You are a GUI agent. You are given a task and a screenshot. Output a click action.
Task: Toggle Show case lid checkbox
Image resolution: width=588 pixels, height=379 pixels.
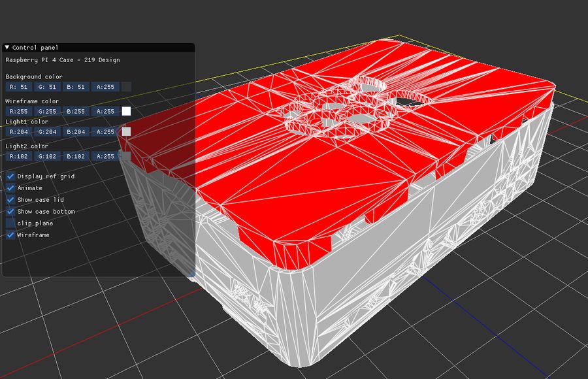(10, 200)
